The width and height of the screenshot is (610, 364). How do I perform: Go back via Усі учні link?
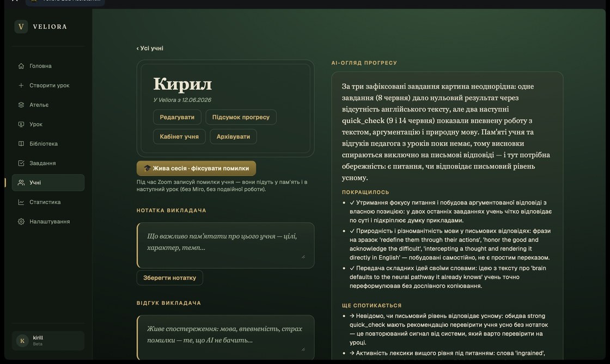tap(150, 48)
